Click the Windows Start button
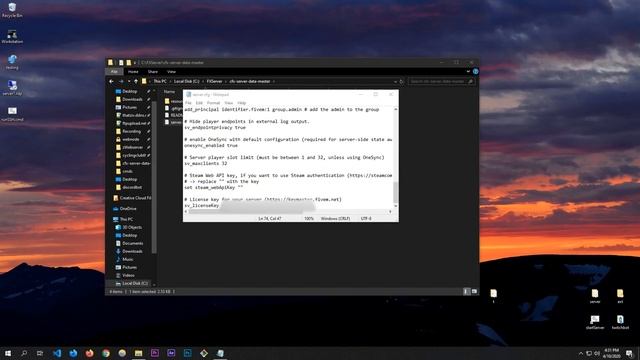The image size is (640, 360). point(8,353)
